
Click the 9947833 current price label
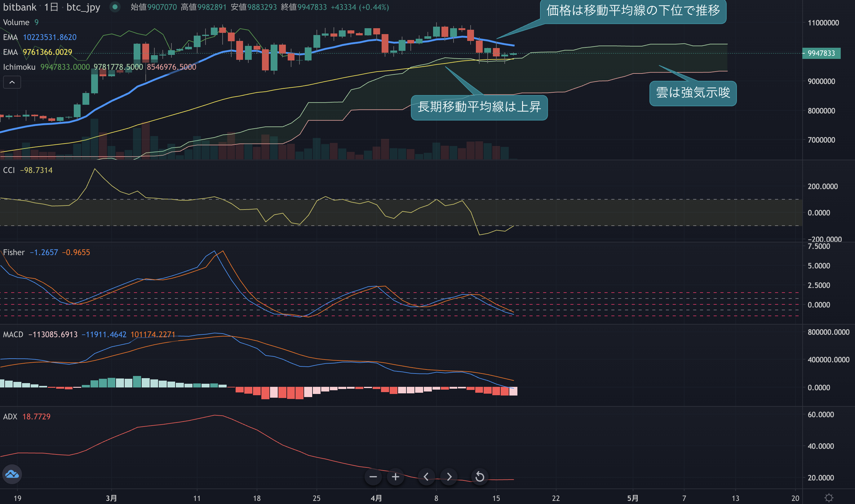[821, 53]
